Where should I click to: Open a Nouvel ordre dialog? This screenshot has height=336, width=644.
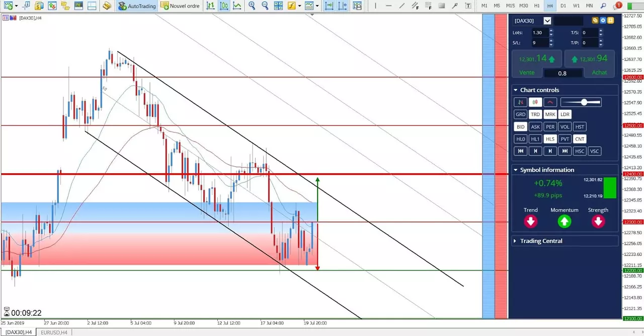coord(180,6)
